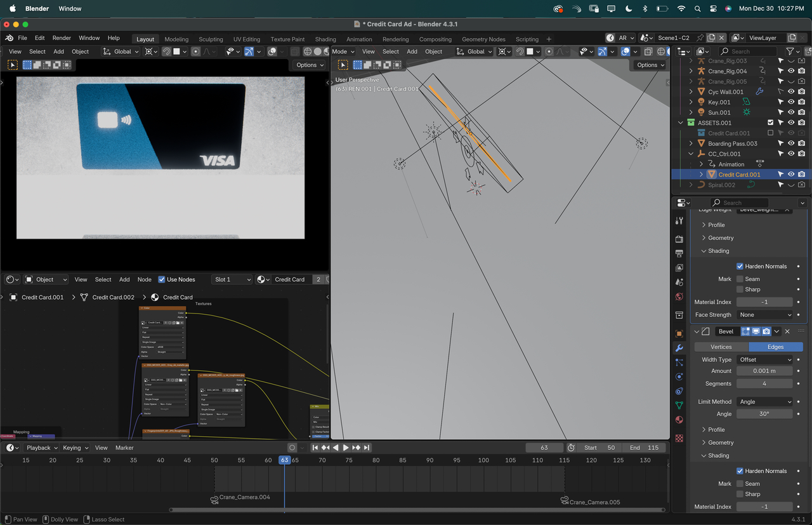The image size is (812, 525).
Task: Open macOS Spotlight search icon
Action: click(697, 9)
